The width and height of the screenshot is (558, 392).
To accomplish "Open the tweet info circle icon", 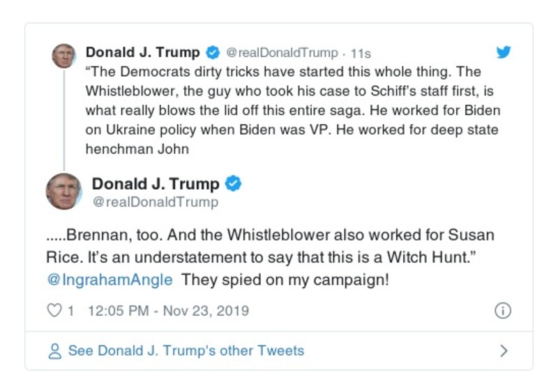I will (502, 311).
